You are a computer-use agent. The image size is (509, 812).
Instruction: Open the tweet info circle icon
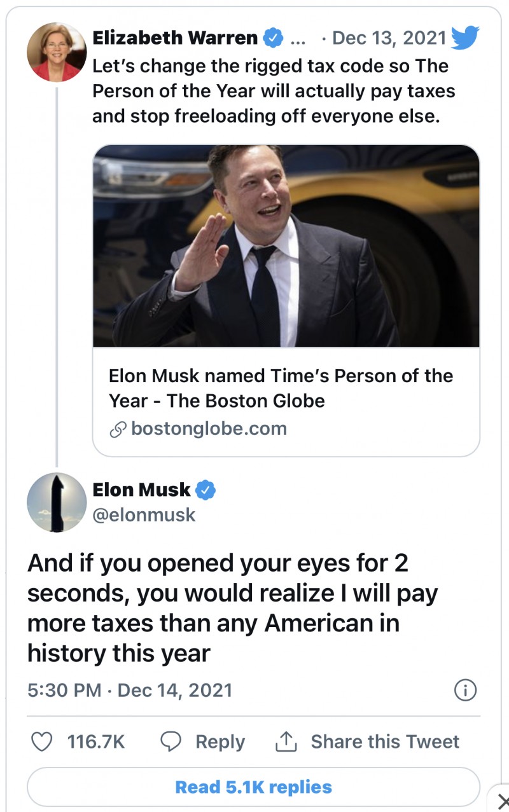(x=465, y=691)
